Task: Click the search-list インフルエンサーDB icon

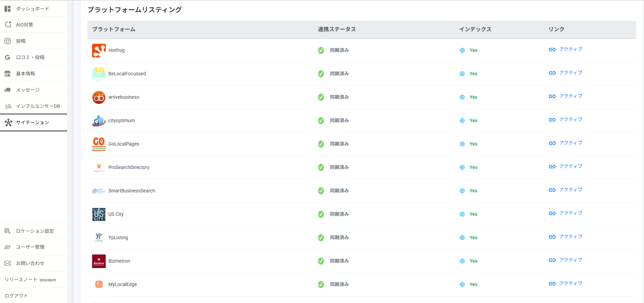Action: pos(8,106)
